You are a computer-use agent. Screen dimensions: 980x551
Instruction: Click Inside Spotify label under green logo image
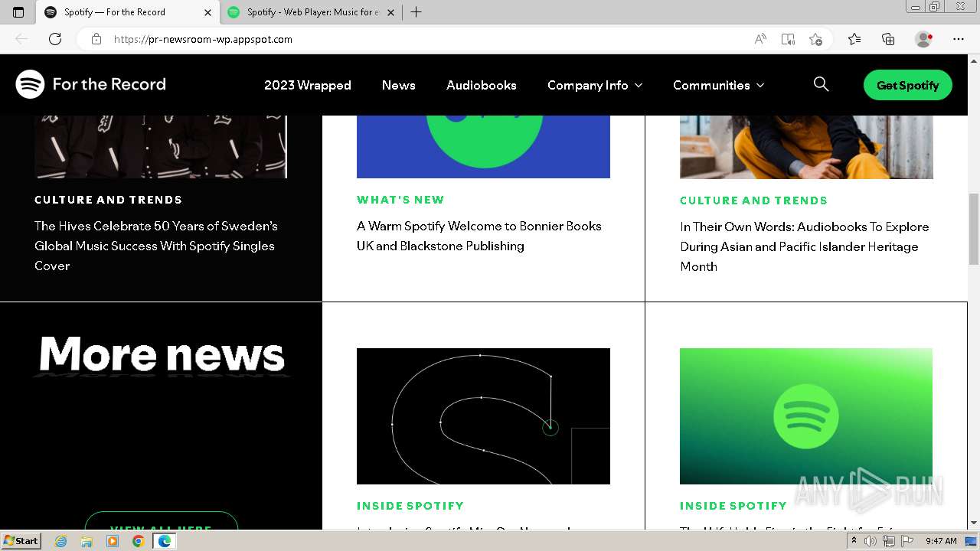[x=733, y=506]
